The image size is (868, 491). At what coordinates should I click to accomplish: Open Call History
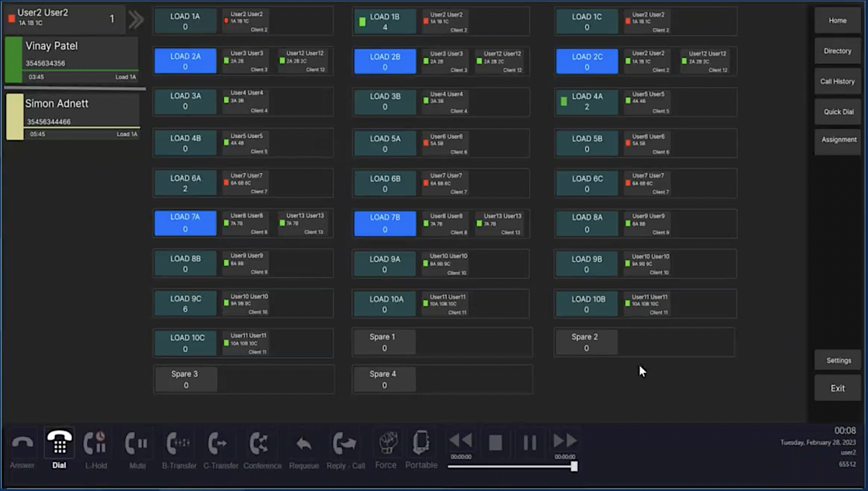(x=837, y=82)
